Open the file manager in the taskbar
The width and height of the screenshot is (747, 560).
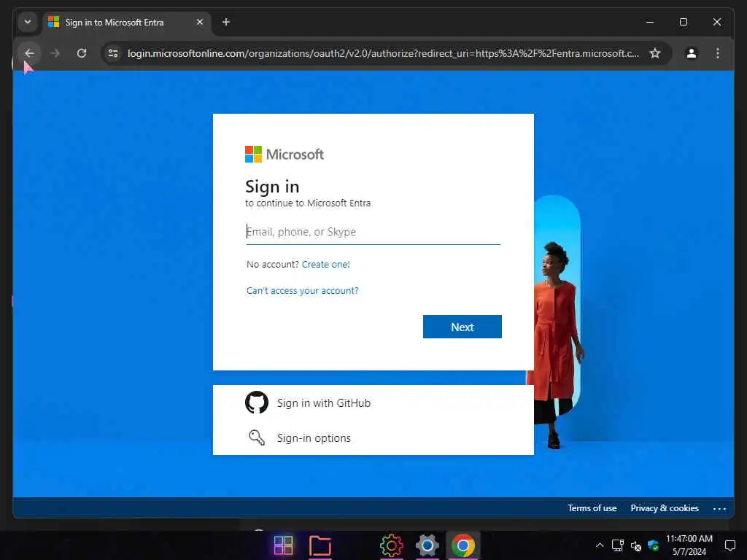click(x=320, y=545)
